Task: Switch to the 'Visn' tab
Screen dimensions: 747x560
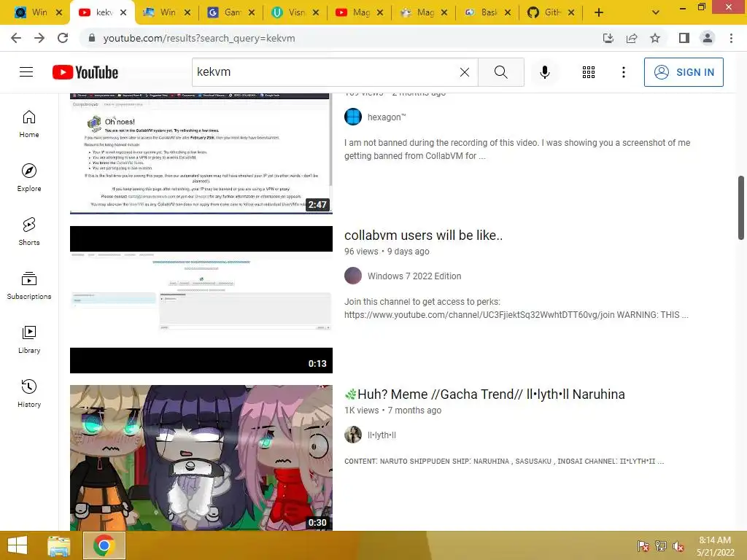Action: tap(295, 12)
